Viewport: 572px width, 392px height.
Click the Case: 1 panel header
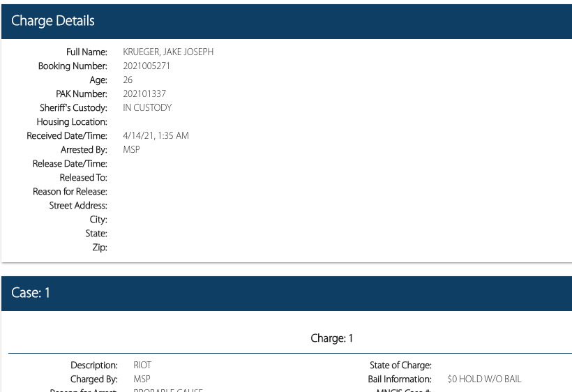tap(31, 294)
